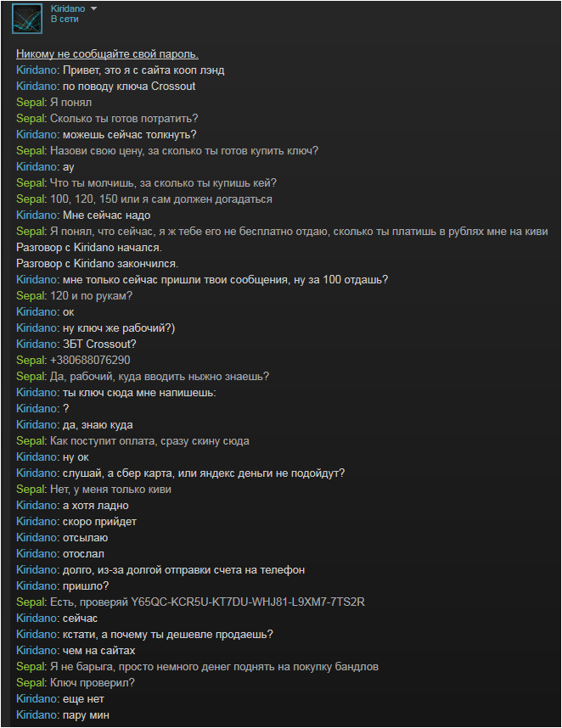Click Kiridano's name beside 'ЗБТ Crossout?'
Image resolution: width=562 pixels, height=728 pixels.
click(x=37, y=344)
